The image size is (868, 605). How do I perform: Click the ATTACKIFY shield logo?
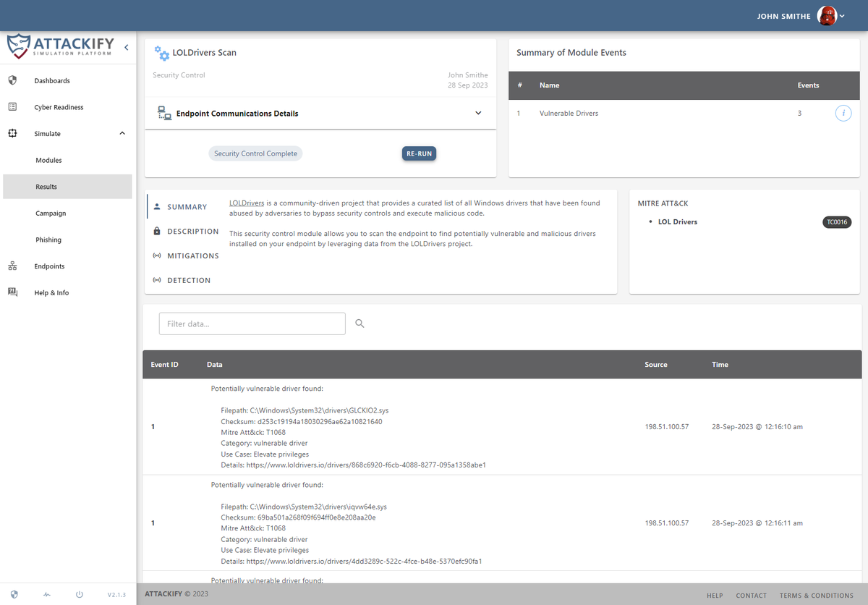pyautogui.click(x=19, y=46)
